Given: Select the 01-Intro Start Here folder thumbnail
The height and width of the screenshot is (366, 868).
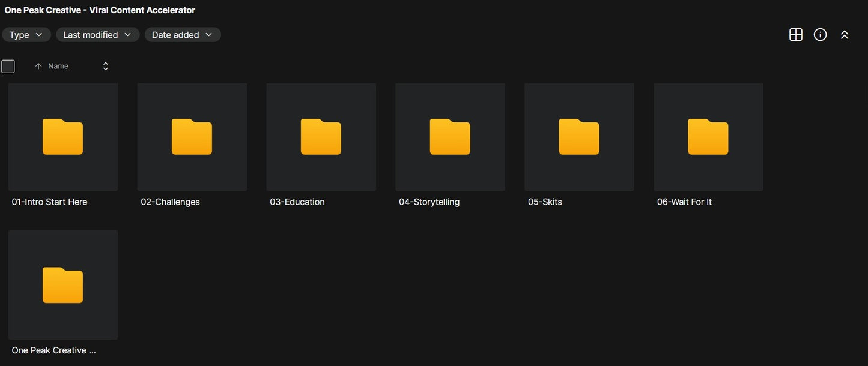Looking at the screenshot, I should [x=63, y=137].
